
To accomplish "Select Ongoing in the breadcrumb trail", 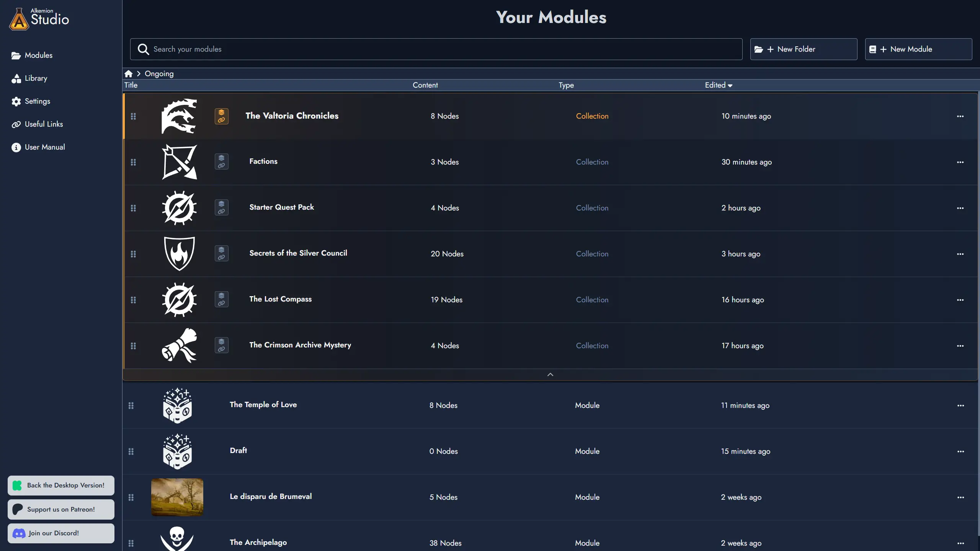I will pos(159,73).
